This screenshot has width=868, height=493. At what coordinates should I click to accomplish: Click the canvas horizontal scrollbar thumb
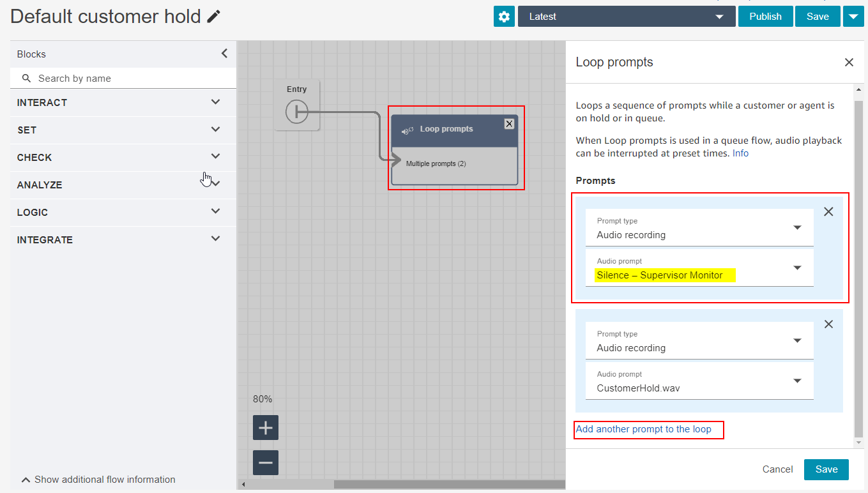[x=449, y=484]
